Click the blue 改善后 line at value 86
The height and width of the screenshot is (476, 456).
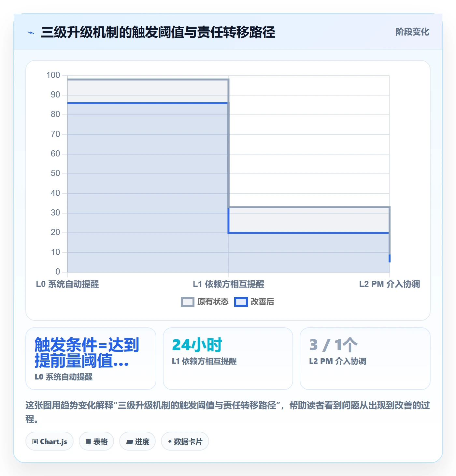tap(148, 103)
